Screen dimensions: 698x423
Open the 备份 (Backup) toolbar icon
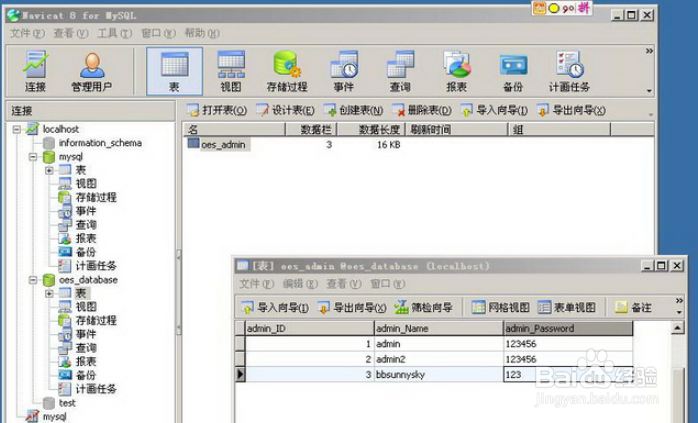(513, 71)
